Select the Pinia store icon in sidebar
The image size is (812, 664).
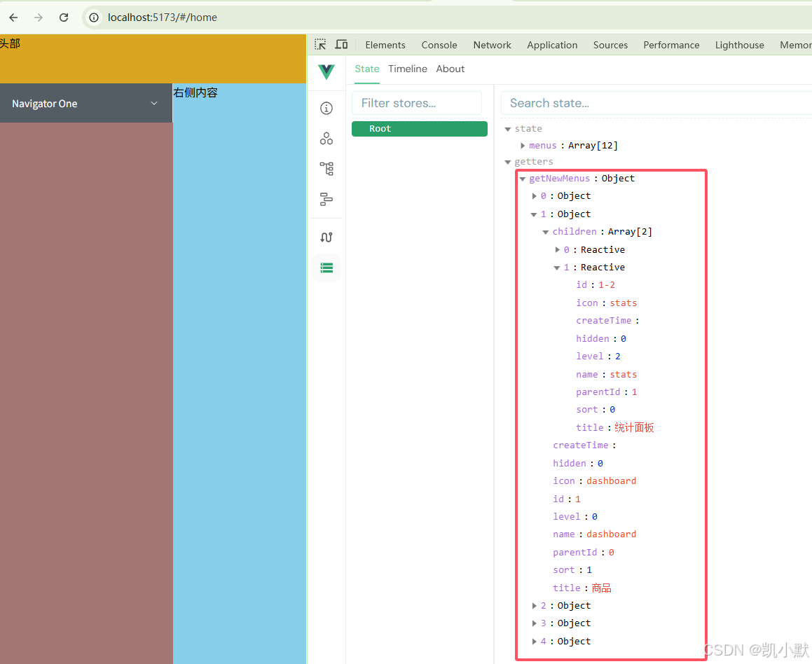[x=326, y=268]
